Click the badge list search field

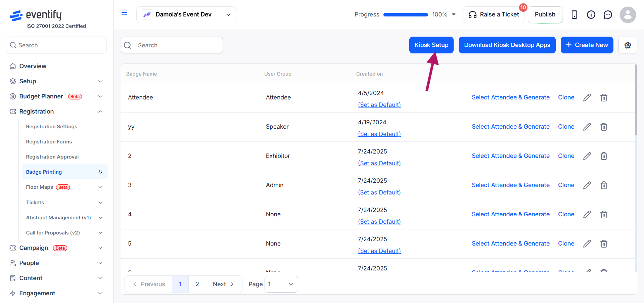[x=172, y=45]
